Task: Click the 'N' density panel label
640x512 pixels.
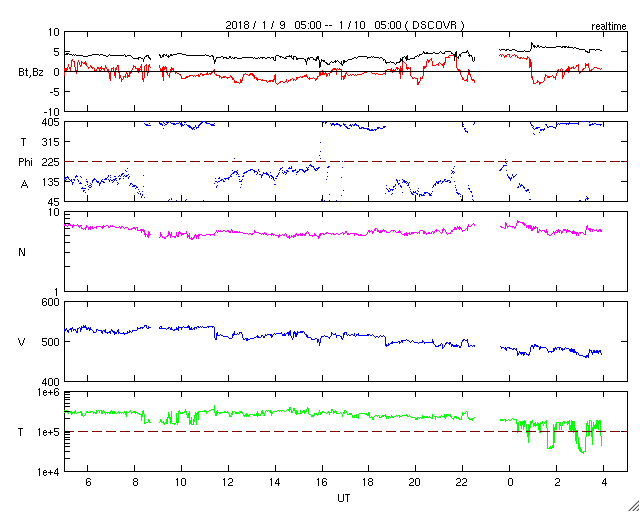Action: (22, 252)
